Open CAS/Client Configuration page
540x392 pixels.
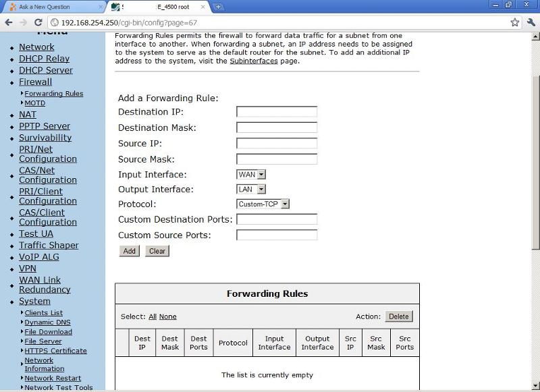click(x=48, y=217)
